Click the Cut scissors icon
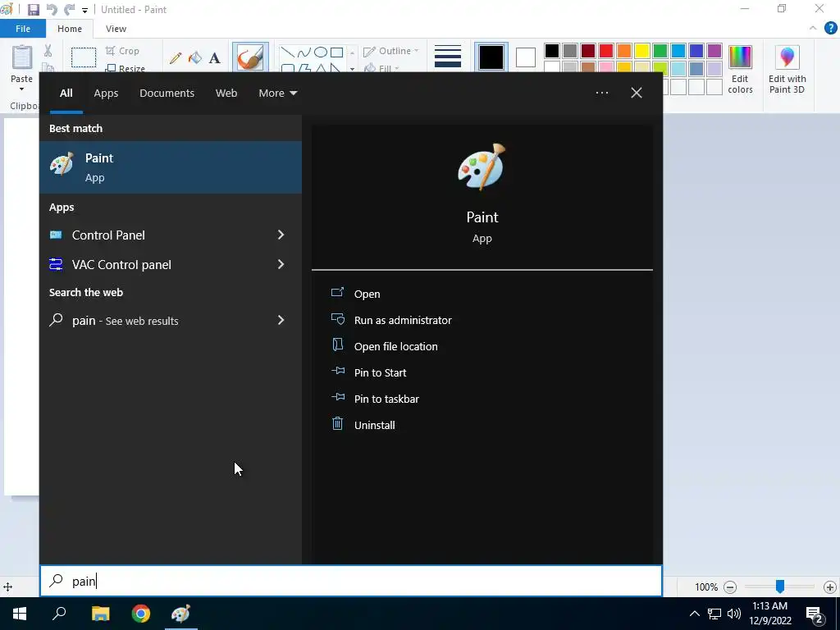 [x=48, y=51]
